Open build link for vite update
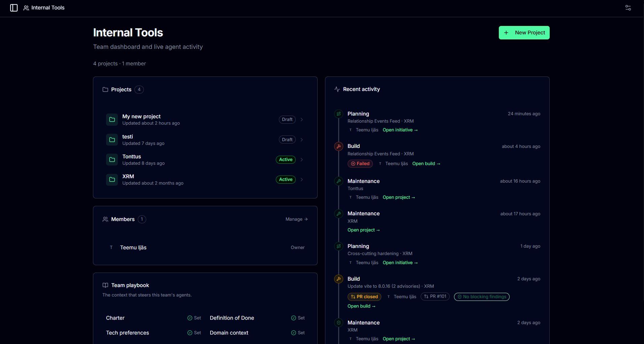This screenshot has height=344, width=644. coord(361,306)
